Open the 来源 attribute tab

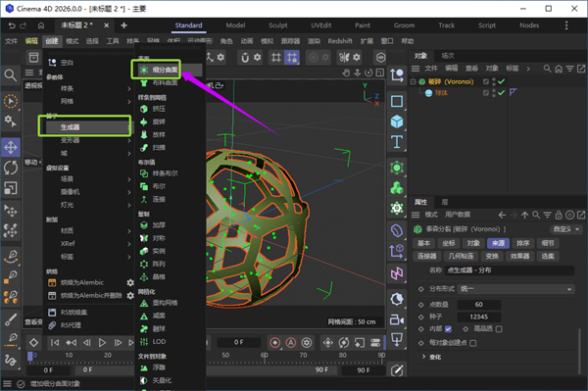click(498, 243)
